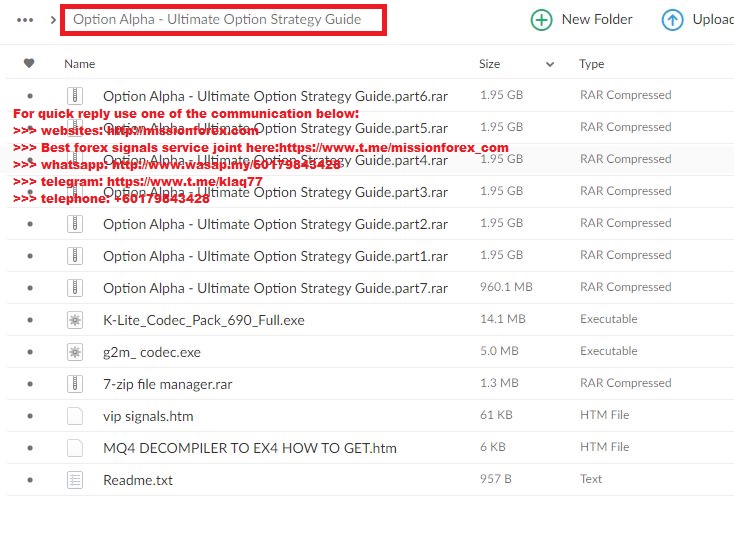Click HTM File type of vip signals.htm
The height and width of the screenshot is (549, 734).
tap(604, 415)
